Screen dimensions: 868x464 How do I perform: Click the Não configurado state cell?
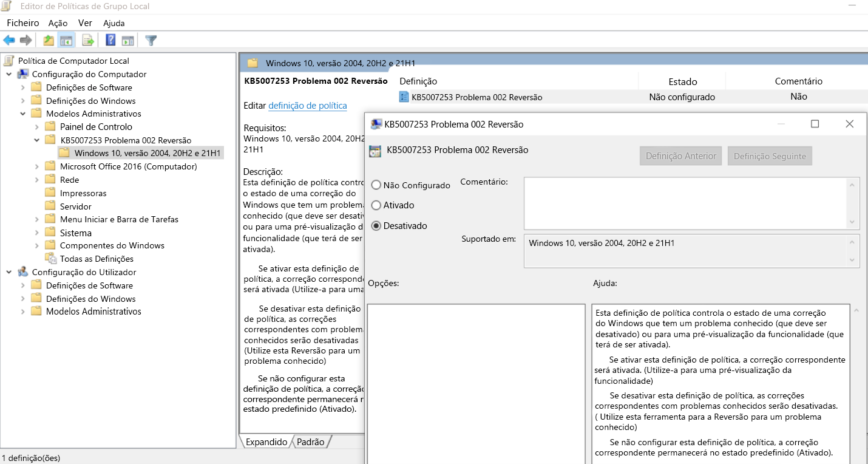tap(682, 97)
